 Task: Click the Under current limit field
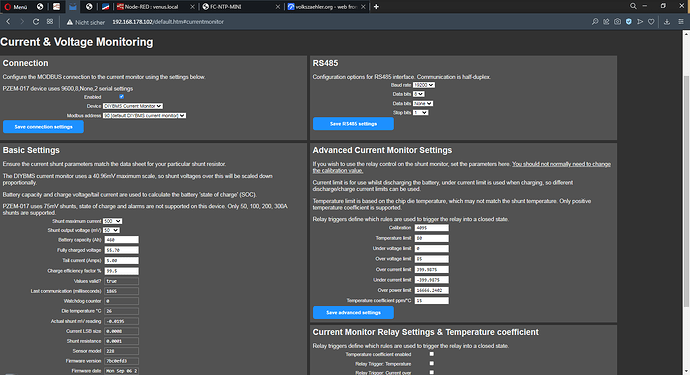coord(432,280)
